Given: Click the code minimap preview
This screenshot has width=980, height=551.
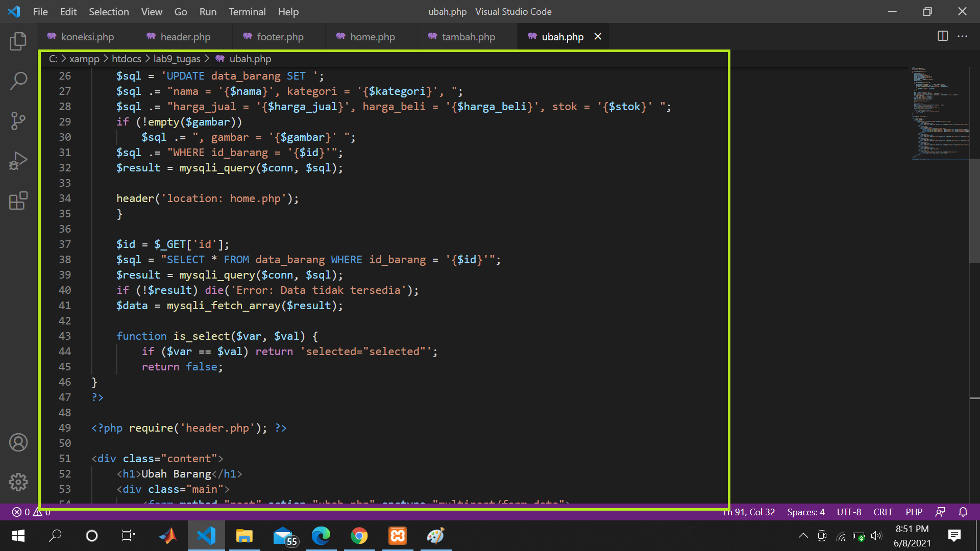Looking at the screenshot, I should [x=940, y=112].
